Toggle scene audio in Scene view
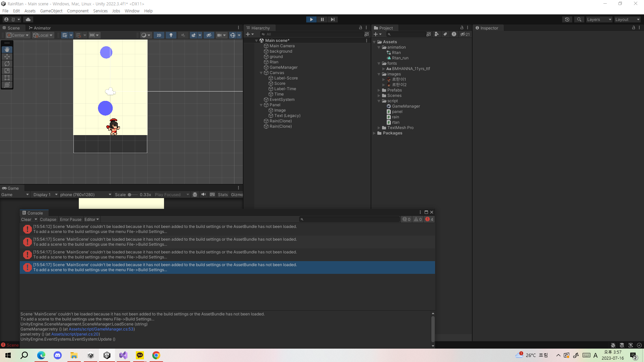The width and height of the screenshot is (644, 362). coord(183,35)
